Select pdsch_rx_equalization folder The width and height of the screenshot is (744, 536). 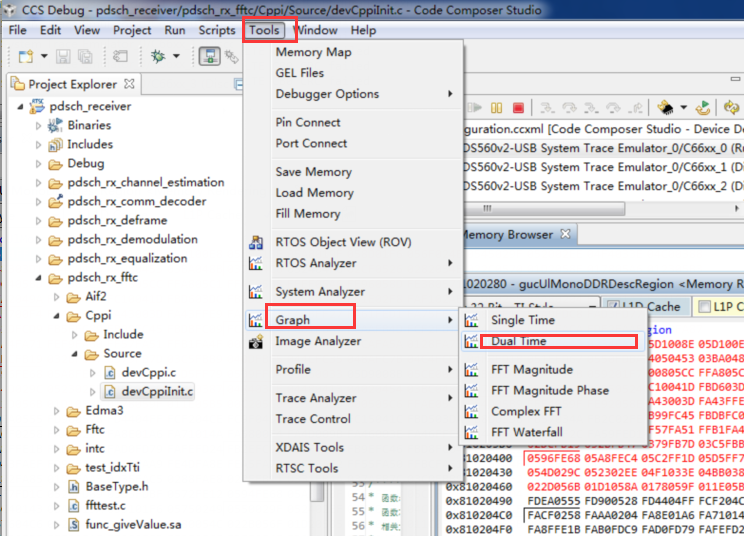(x=127, y=259)
